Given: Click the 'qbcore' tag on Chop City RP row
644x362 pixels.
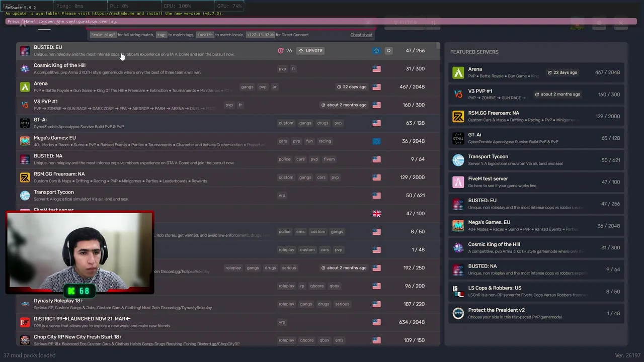Looking at the screenshot, I should tap(306, 340).
